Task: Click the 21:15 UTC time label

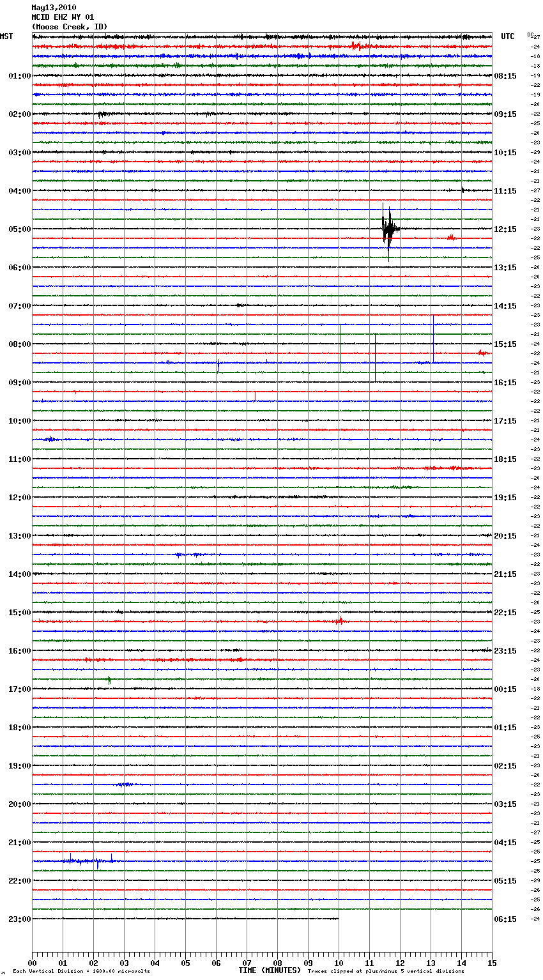Action: point(505,574)
